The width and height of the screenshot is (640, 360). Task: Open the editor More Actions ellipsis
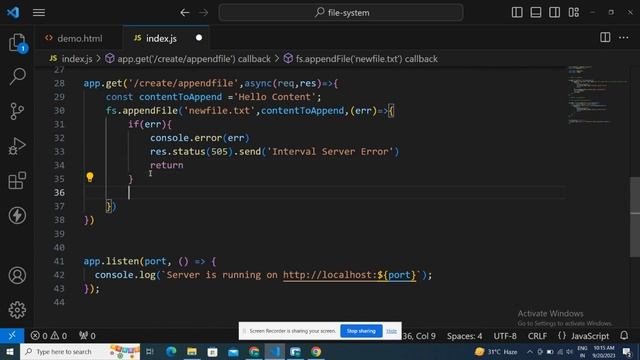pyautogui.click(x=624, y=38)
